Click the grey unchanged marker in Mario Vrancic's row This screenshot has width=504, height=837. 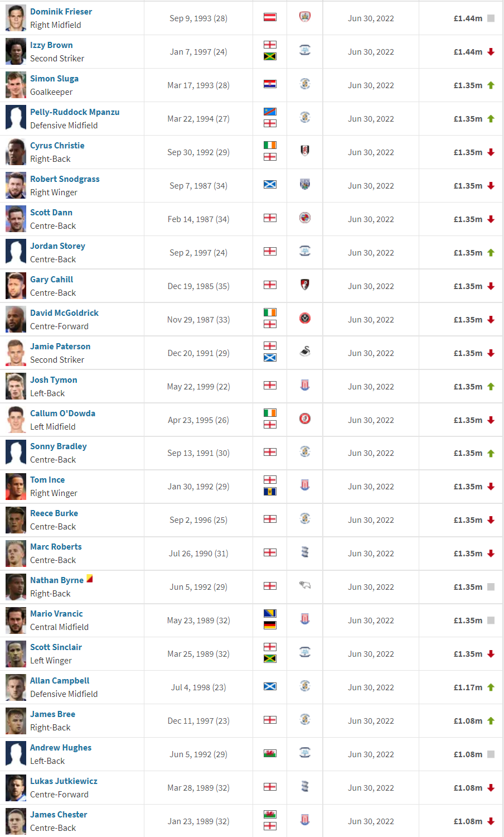click(x=491, y=620)
